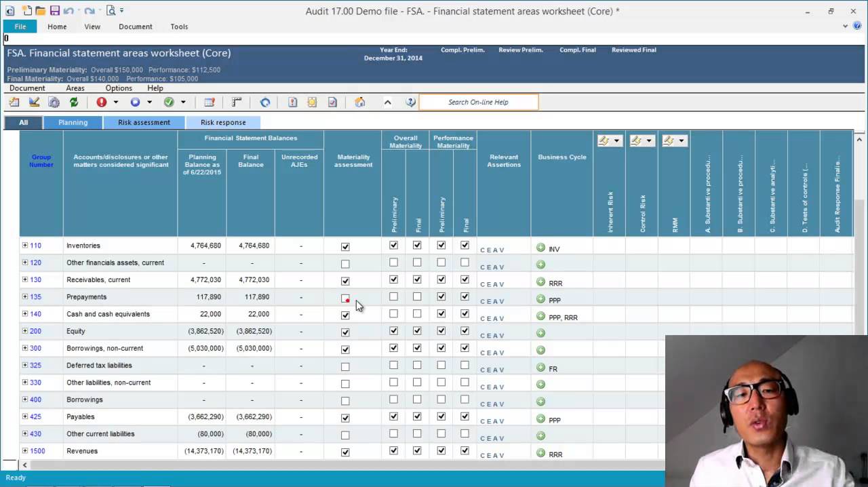Click the table calendar icon in toolbar

pyautogui.click(x=210, y=102)
